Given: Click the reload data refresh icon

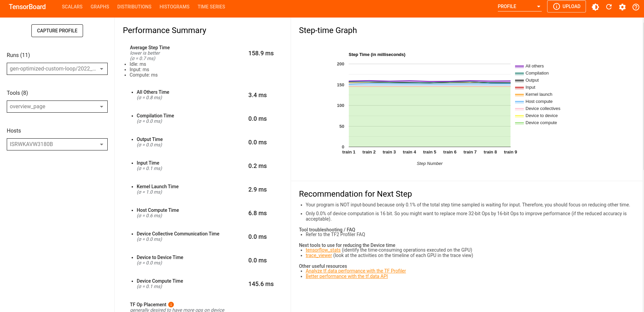Looking at the screenshot, I should coord(609,7).
